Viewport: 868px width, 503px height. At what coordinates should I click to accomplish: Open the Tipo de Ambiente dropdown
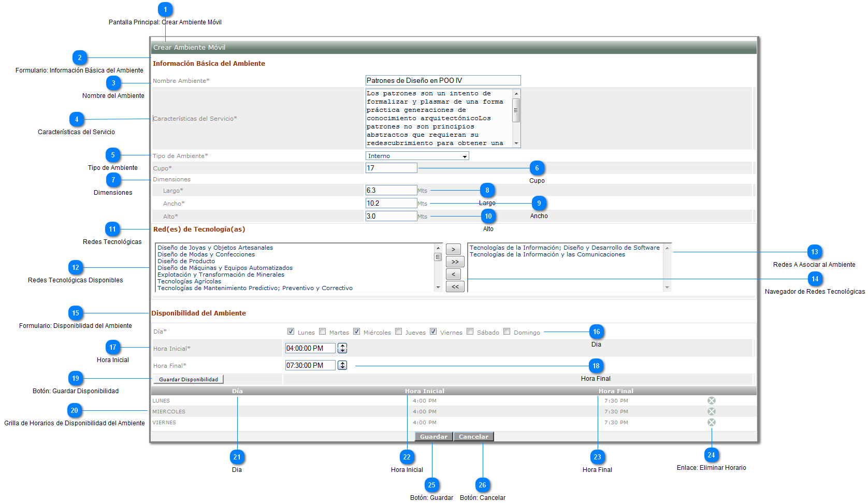pyautogui.click(x=417, y=156)
